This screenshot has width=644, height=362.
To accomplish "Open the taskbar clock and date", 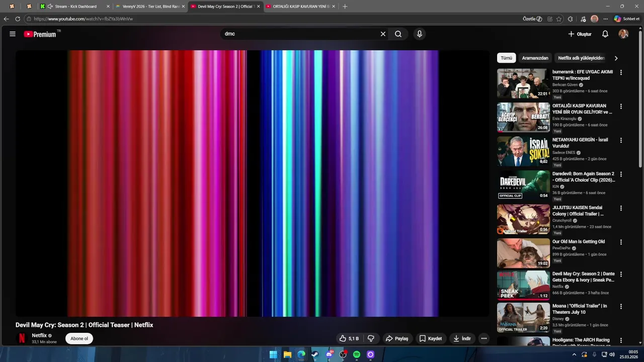I will click(x=629, y=354).
